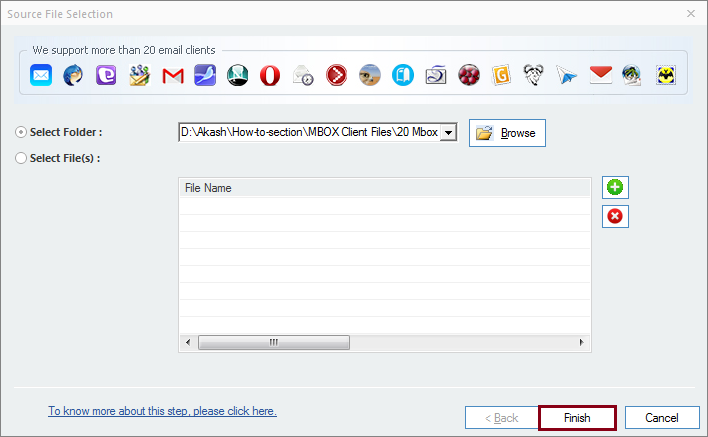Click the blue envelope mail icon
The image size is (708, 437).
pos(41,75)
